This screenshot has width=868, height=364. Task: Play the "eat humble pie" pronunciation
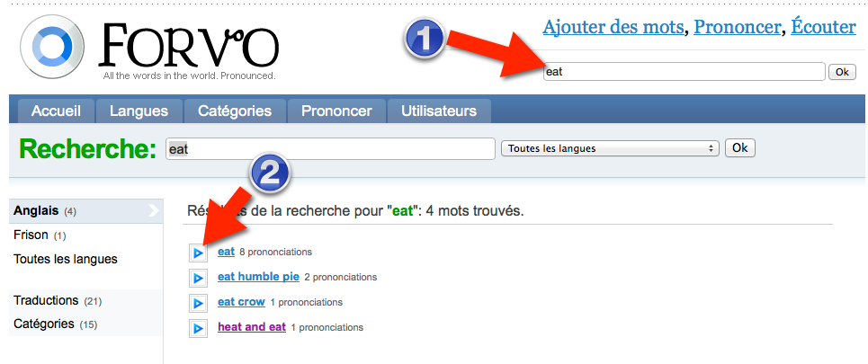[198, 278]
